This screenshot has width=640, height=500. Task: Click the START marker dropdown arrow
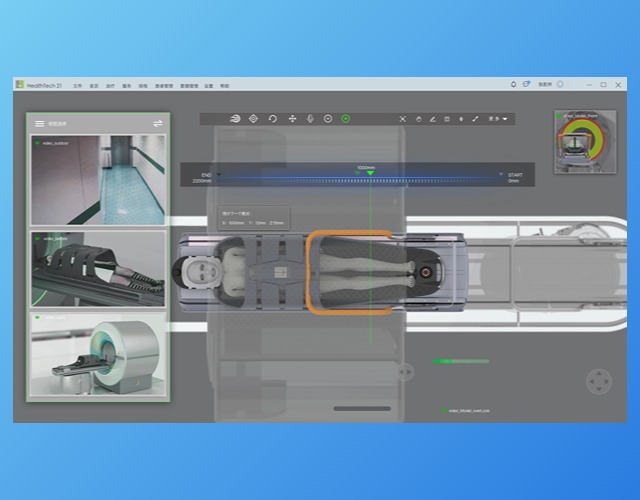coord(501,175)
